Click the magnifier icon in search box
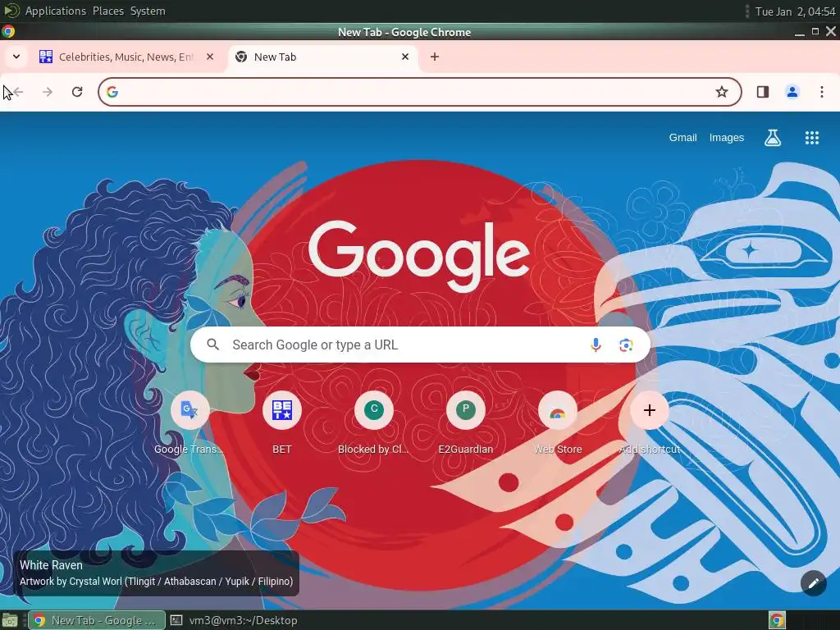 [212, 345]
